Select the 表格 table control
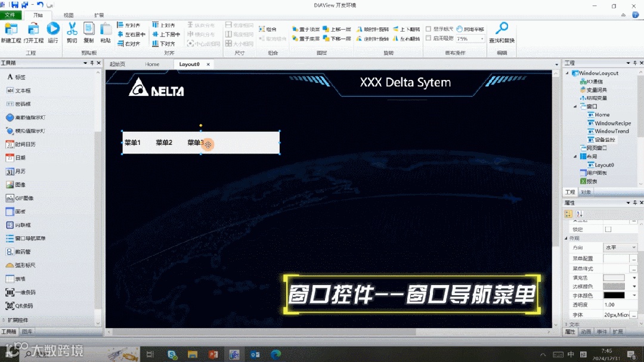The image size is (644, 362). [16, 279]
